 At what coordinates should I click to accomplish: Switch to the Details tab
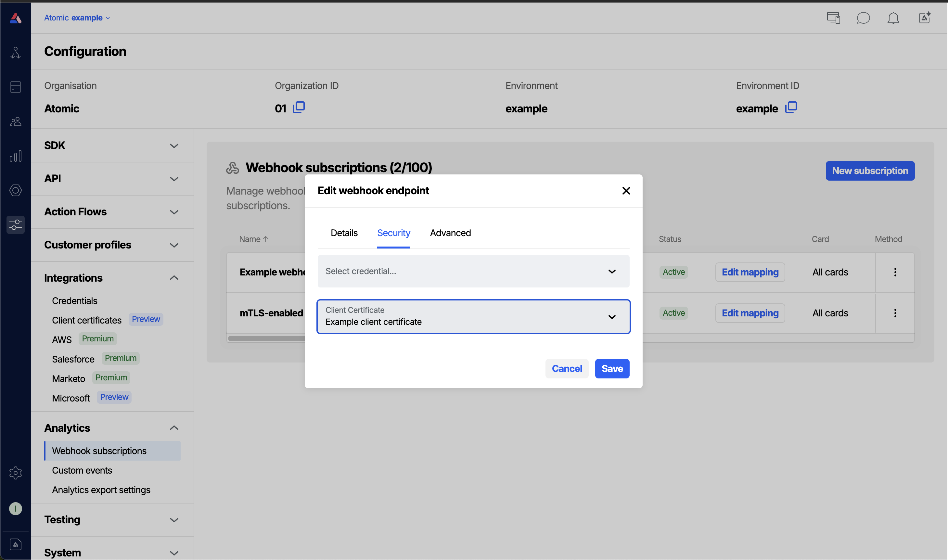(x=344, y=233)
